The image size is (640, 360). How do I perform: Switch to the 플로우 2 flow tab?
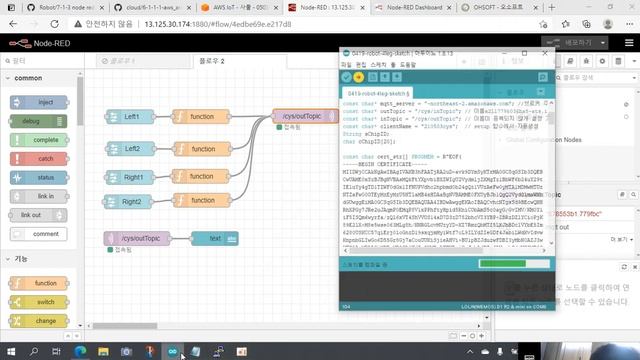(239, 61)
